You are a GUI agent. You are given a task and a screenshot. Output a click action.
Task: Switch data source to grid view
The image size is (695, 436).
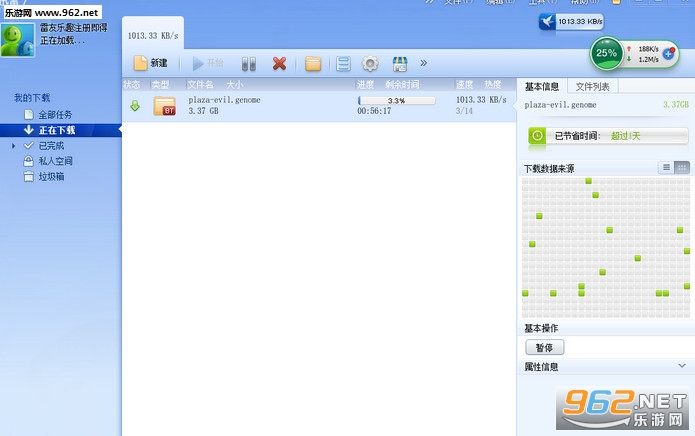coord(682,167)
